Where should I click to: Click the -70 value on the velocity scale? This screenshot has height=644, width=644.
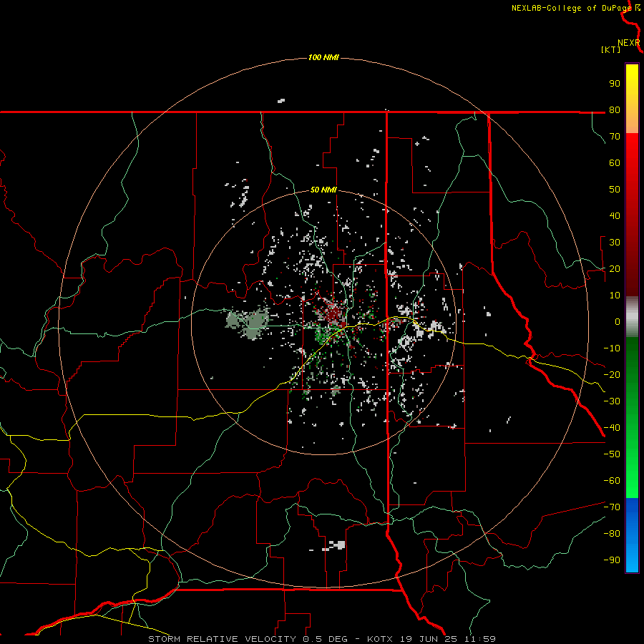pyautogui.click(x=612, y=507)
